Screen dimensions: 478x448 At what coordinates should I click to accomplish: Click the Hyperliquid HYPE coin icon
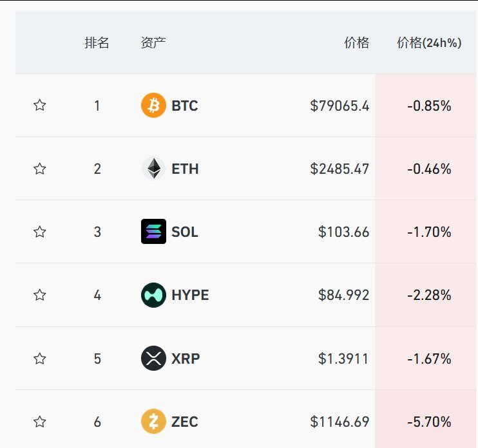153,295
